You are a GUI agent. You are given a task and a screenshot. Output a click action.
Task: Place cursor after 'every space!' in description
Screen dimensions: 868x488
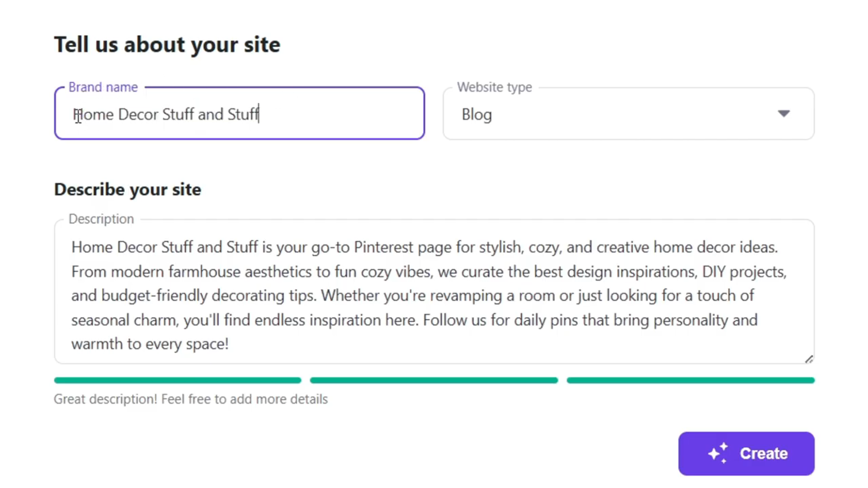click(229, 344)
